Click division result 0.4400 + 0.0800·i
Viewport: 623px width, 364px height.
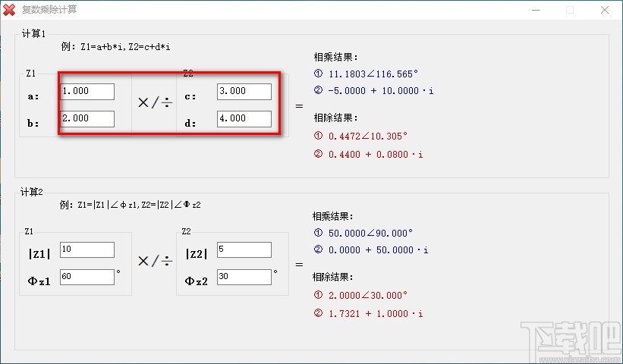pyautogui.click(x=376, y=154)
